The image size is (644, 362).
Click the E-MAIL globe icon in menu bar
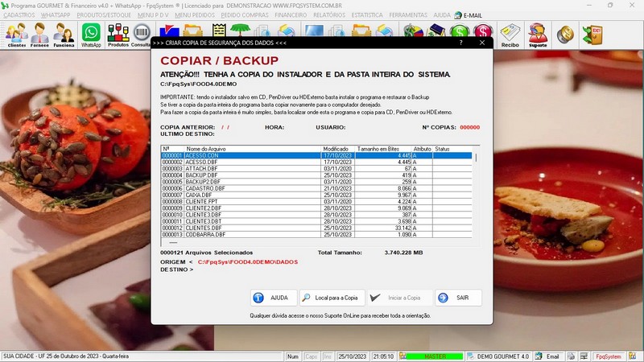458,15
